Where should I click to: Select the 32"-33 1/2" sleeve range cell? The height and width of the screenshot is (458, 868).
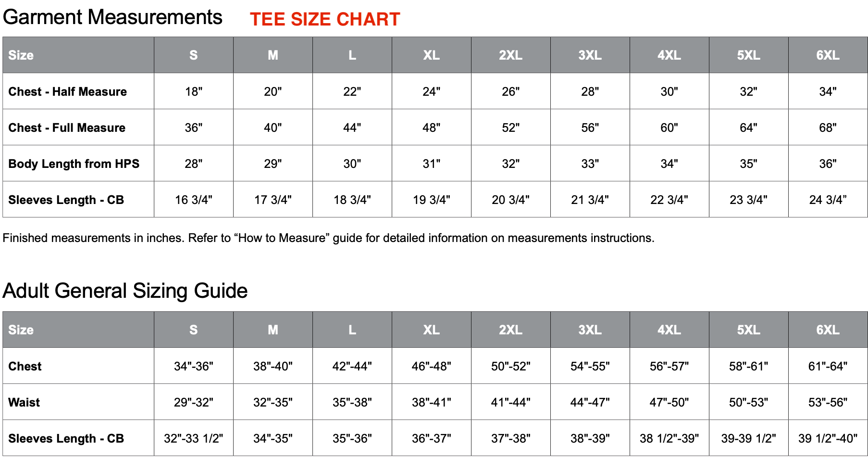[194, 438]
